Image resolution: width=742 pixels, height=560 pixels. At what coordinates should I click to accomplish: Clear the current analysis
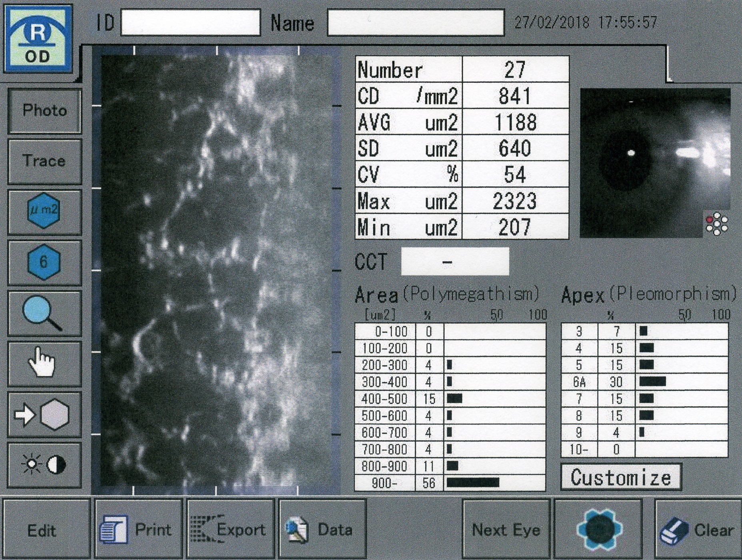(698, 529)
